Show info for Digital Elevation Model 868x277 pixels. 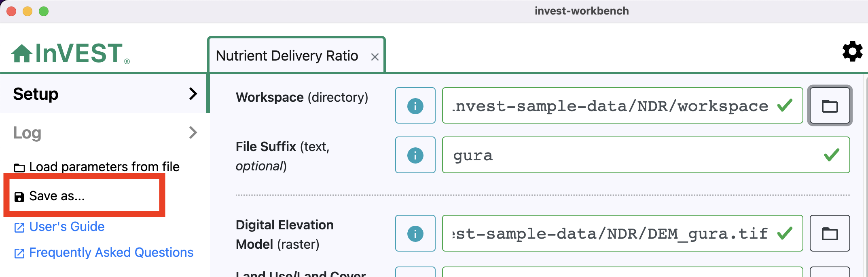click(415, 233)
